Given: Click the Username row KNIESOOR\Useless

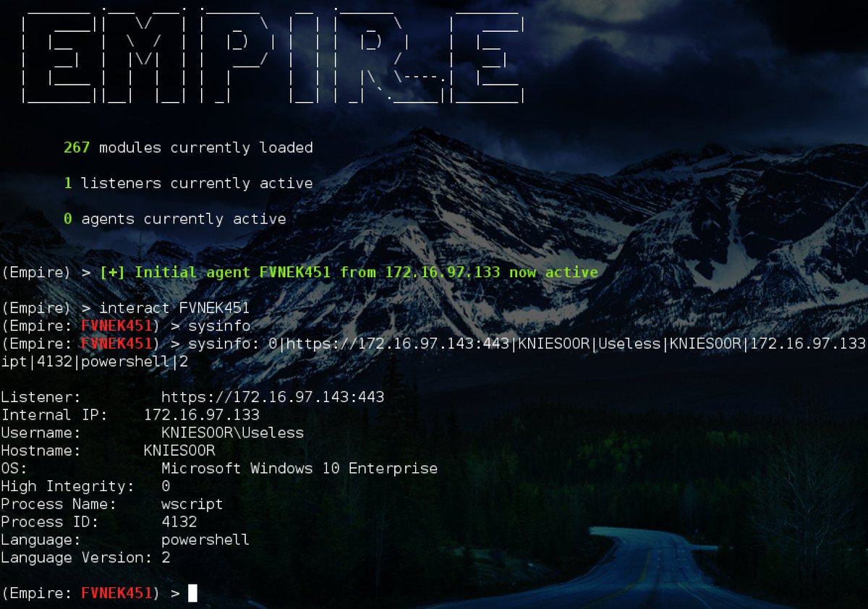Looking at the screenshot, I should point(153,433).
